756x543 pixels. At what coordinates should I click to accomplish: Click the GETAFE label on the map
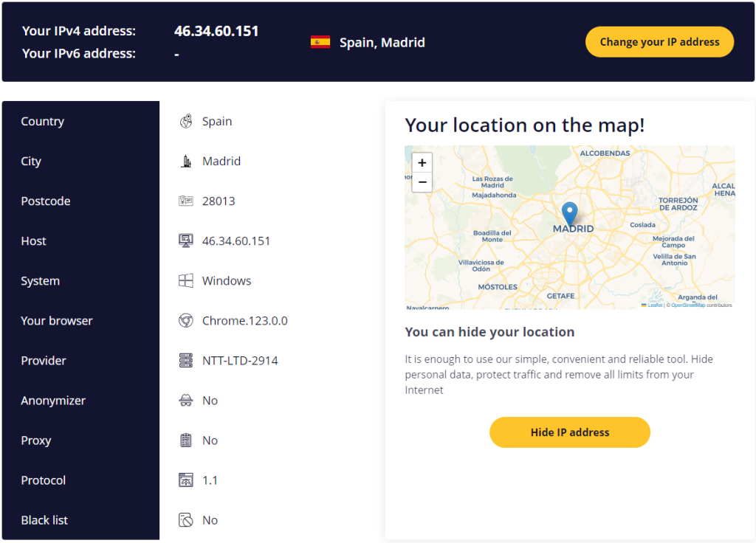pyautogui.click(x=560, y=296)
